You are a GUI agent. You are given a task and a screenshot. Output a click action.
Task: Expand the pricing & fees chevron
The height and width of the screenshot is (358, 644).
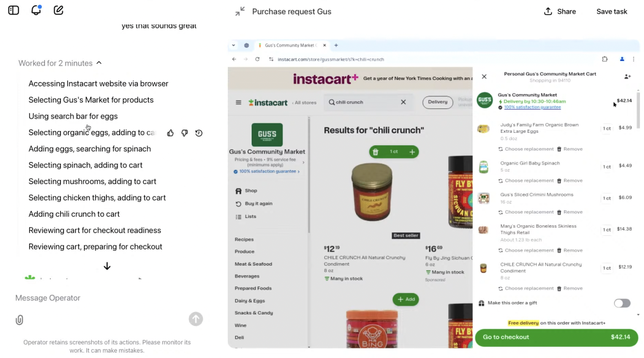303,162
